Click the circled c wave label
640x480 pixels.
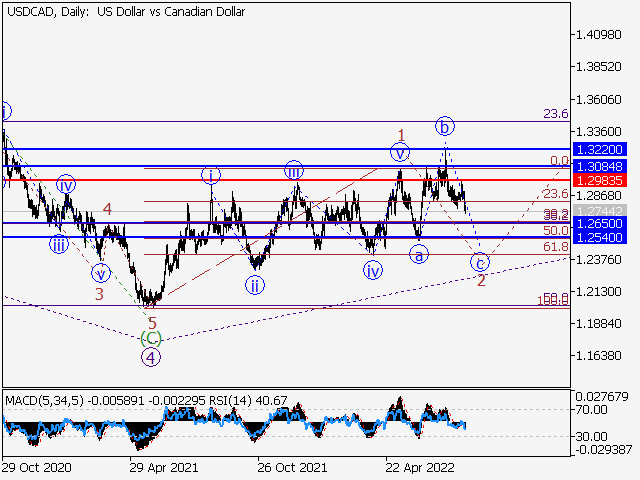pyautogui.click(x=480, y=262)
